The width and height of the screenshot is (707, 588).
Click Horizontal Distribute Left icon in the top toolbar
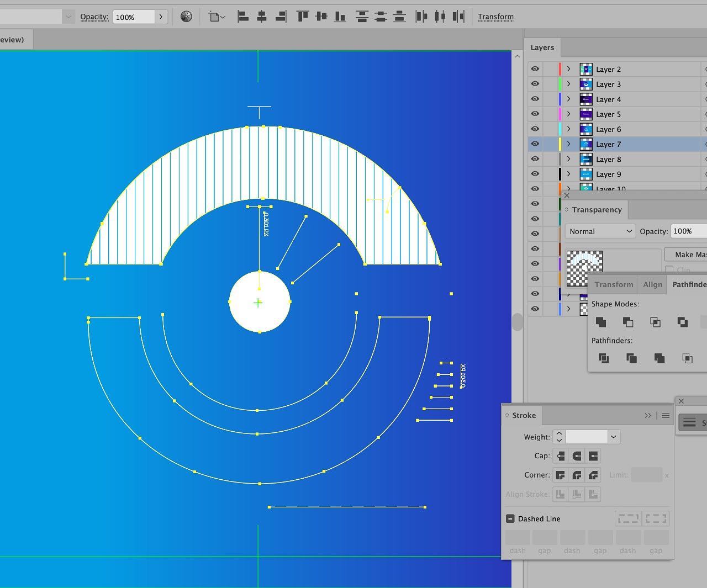point(421,17)
